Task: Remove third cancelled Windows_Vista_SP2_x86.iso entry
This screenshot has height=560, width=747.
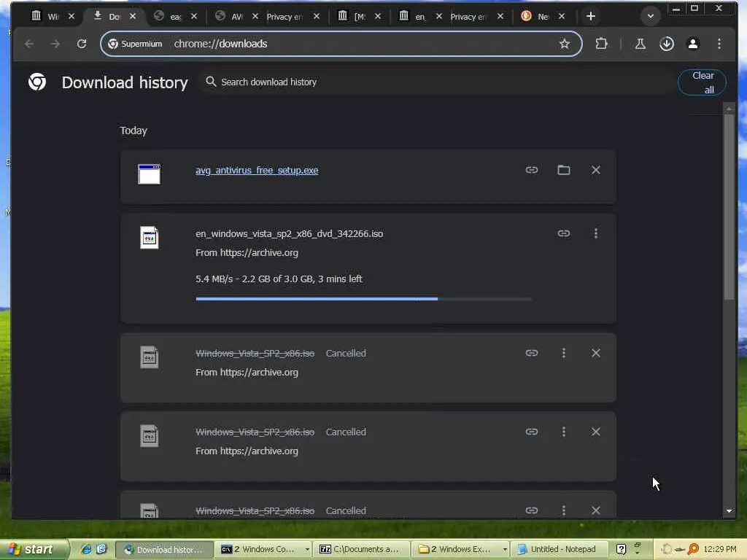Action: [x=595, y=510]
